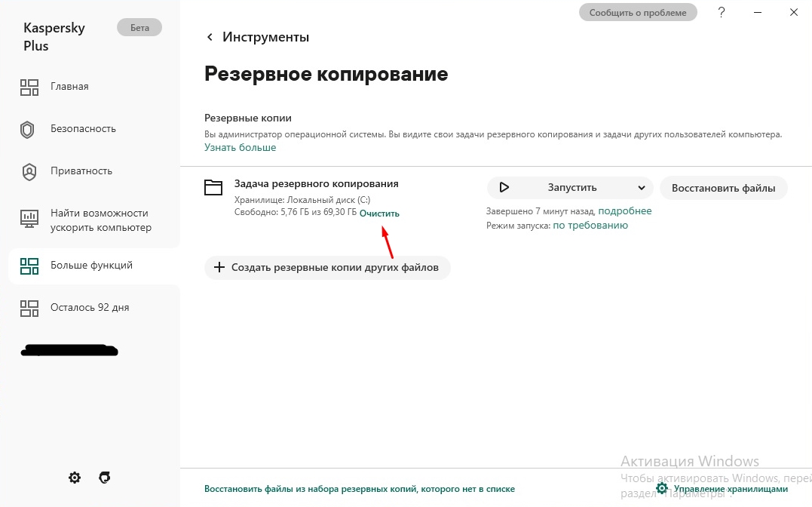Go back to Инструменты with the arrow
Viewport: 812px width, 507px height.
click(x=210, y=37)
